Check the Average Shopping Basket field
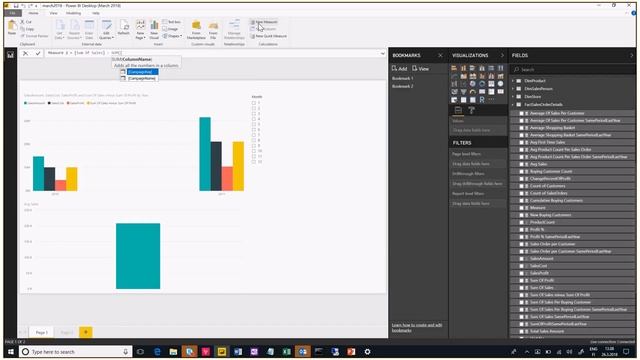 521,128
